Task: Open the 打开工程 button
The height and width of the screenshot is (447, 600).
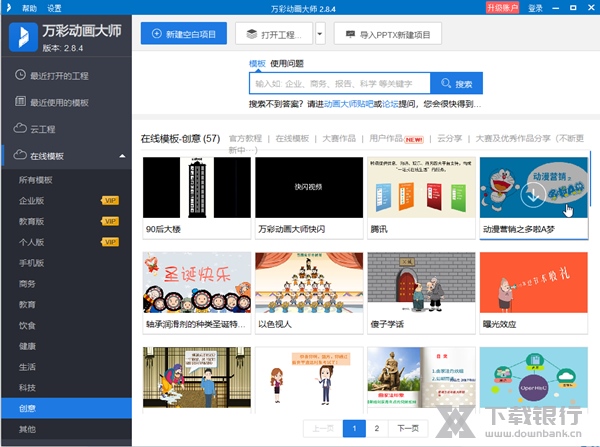Action: [274, 34]
